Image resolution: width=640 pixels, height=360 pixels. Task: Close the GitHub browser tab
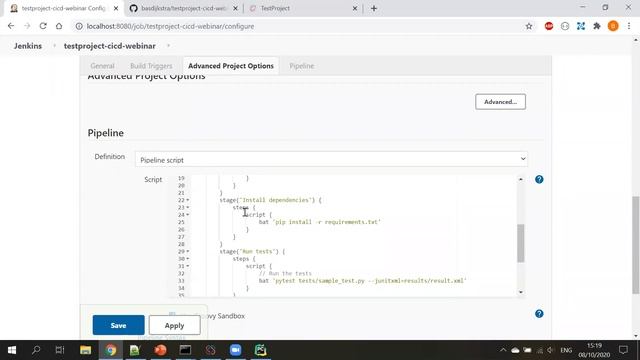(236, 8)
